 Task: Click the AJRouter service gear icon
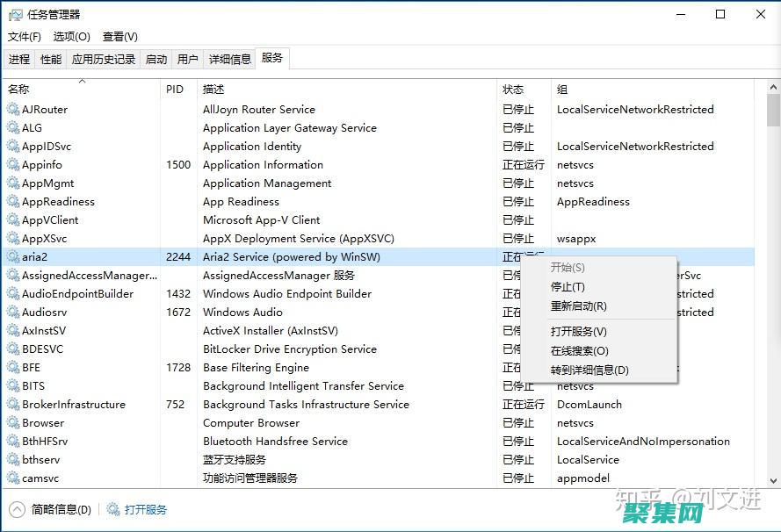coord(12,109)
